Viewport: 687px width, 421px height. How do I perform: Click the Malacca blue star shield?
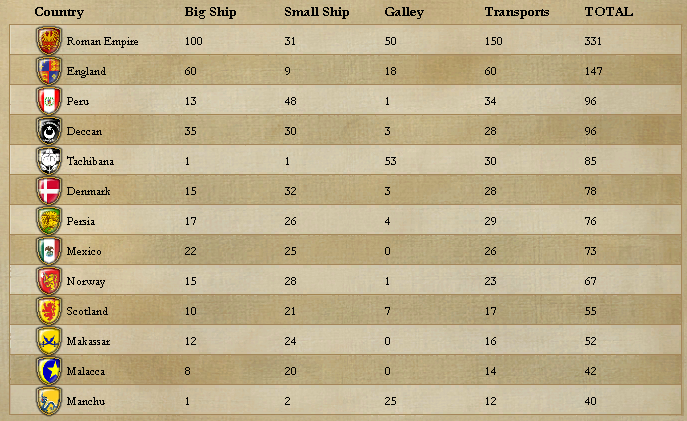click(49, 371)
